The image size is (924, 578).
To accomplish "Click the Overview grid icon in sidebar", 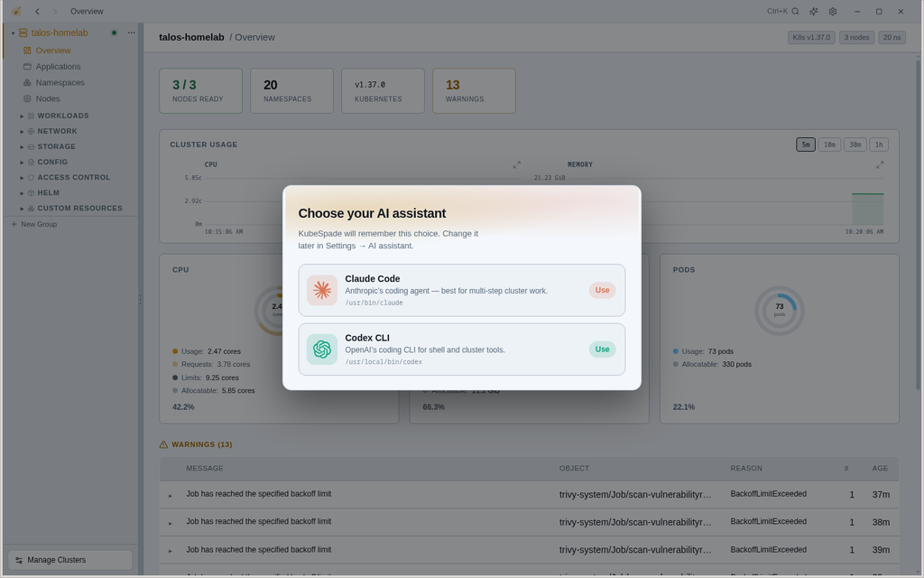I will pos(27,51).
